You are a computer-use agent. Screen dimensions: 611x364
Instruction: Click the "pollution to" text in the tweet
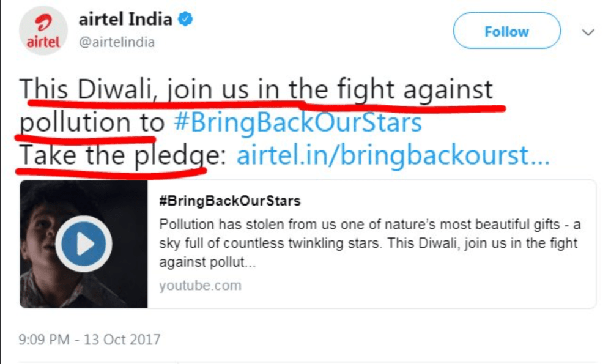coord(92,123)
